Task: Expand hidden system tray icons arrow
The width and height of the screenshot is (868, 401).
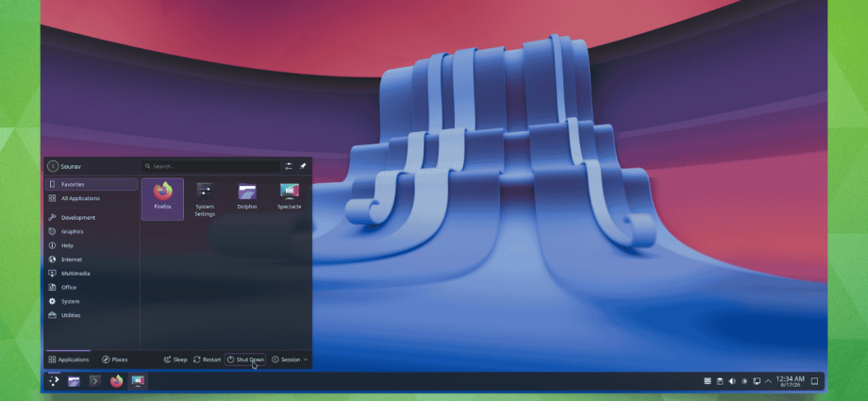Action: click(x=768, y=381)
